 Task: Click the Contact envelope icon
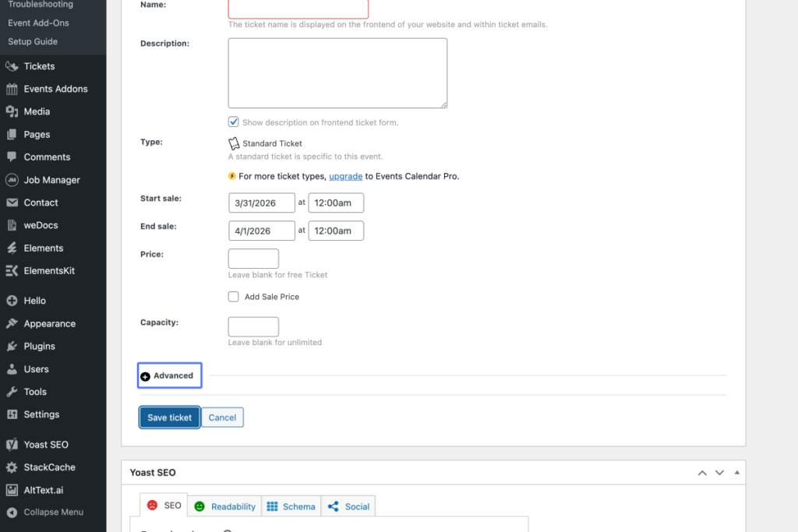point(12,203)
